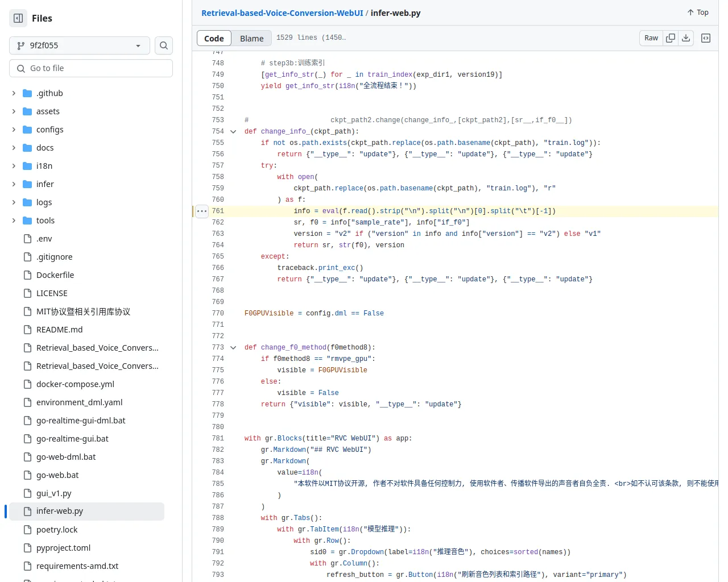
Task: Download the raw file icon
Action: point(686,38)
